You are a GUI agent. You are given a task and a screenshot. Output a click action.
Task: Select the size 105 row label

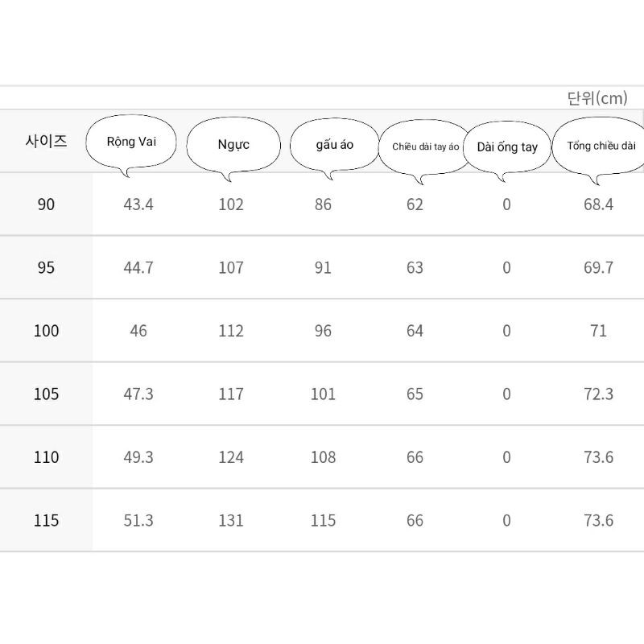pos(46,394)
